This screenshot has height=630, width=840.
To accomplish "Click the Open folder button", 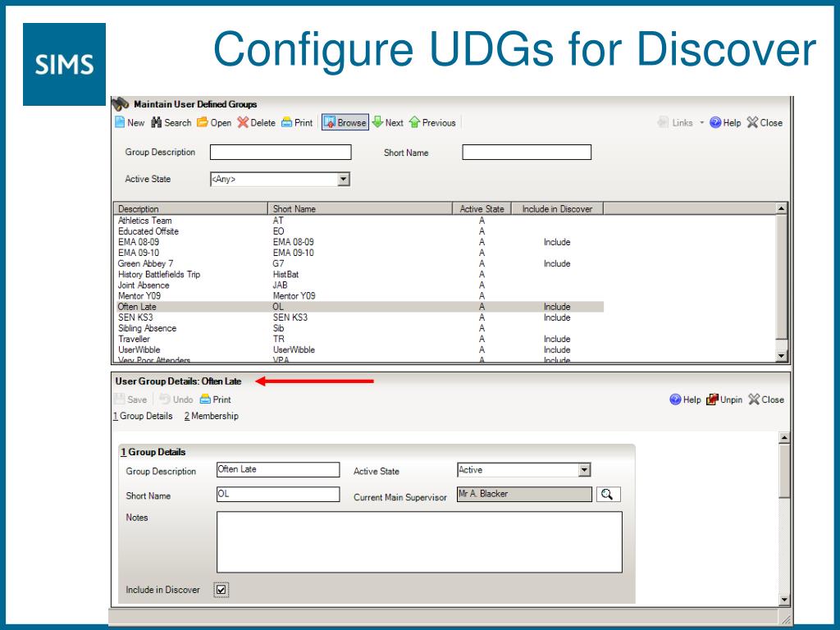I will click(x=214, y=123).
